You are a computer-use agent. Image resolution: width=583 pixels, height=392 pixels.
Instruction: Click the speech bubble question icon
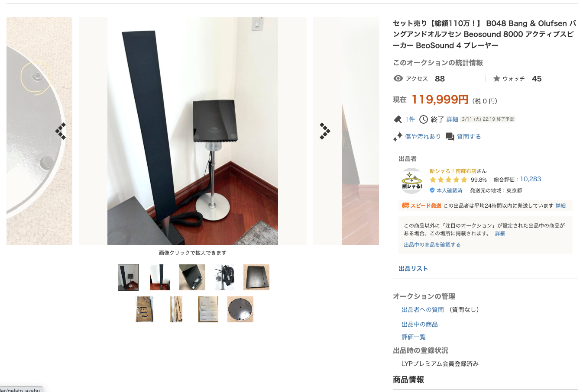click(450, 137)
